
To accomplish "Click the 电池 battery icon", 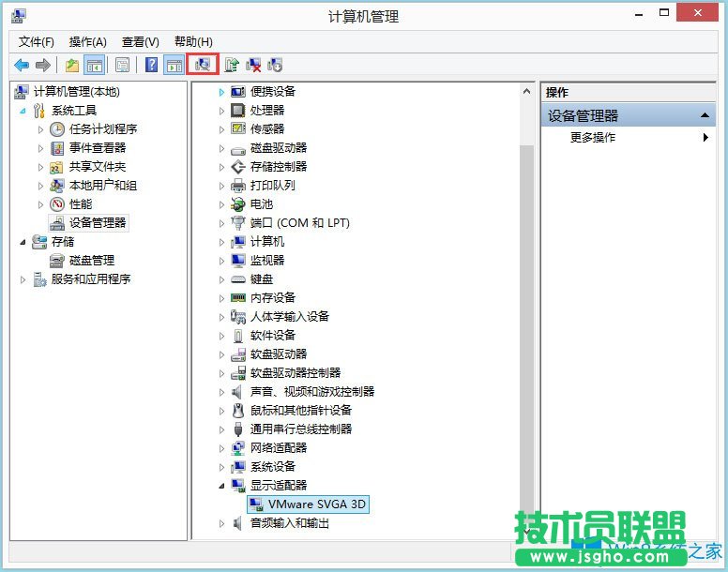I will (x=237, y=204).
